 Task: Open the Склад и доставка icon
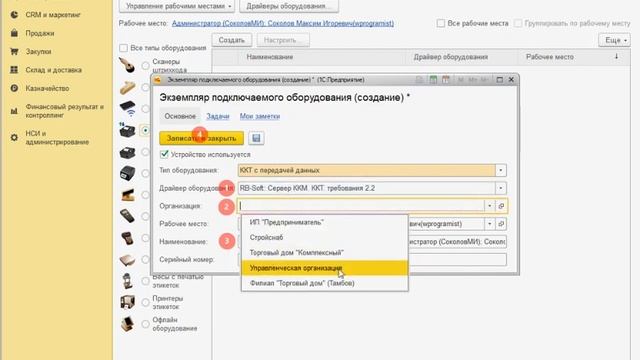[x=14, y=70]
